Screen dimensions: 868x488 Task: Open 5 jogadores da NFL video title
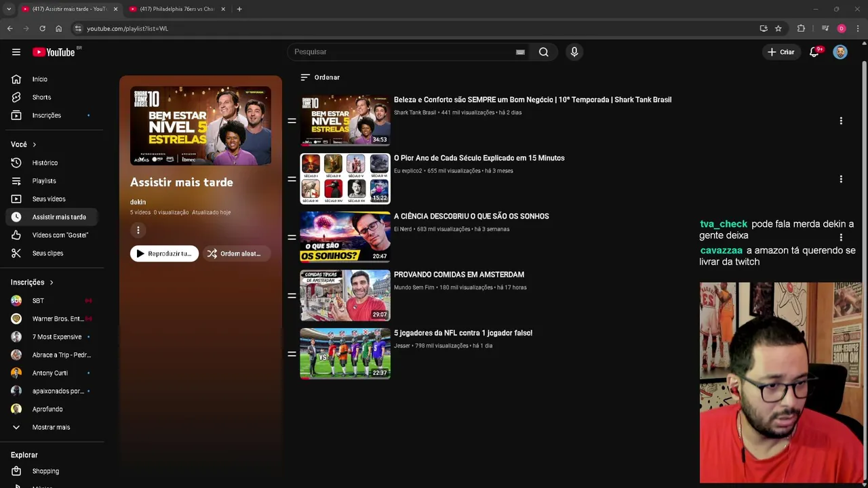pyautogui.click(x=463, y=333)
